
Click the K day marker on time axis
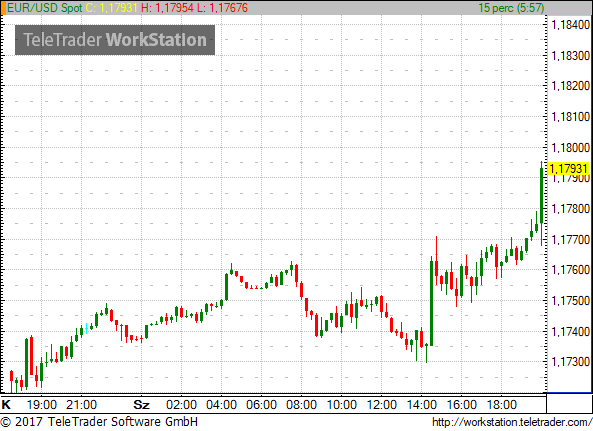click(x=6, y=405)
